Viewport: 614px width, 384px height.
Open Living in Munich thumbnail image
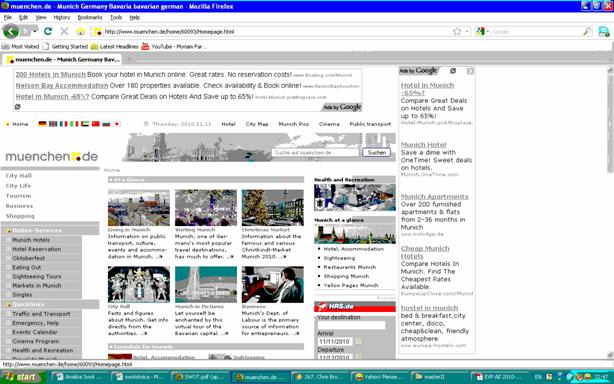click(139, 207)
